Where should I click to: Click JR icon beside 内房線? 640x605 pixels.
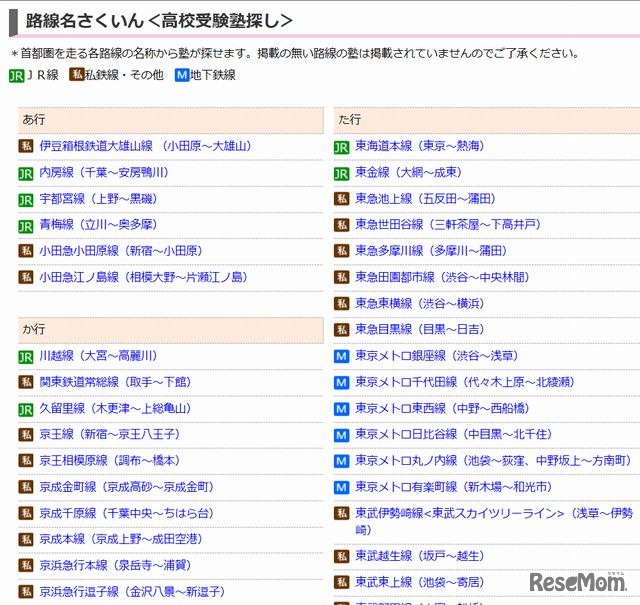[x=26, y=173]
